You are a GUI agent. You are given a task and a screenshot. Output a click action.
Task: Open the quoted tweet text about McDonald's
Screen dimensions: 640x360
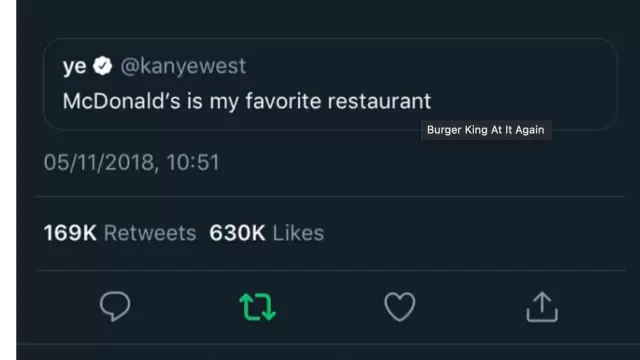(x=247, y=101)
